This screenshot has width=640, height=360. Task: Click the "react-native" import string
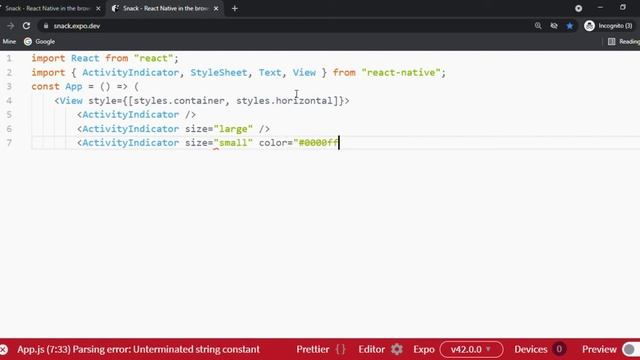401,73
